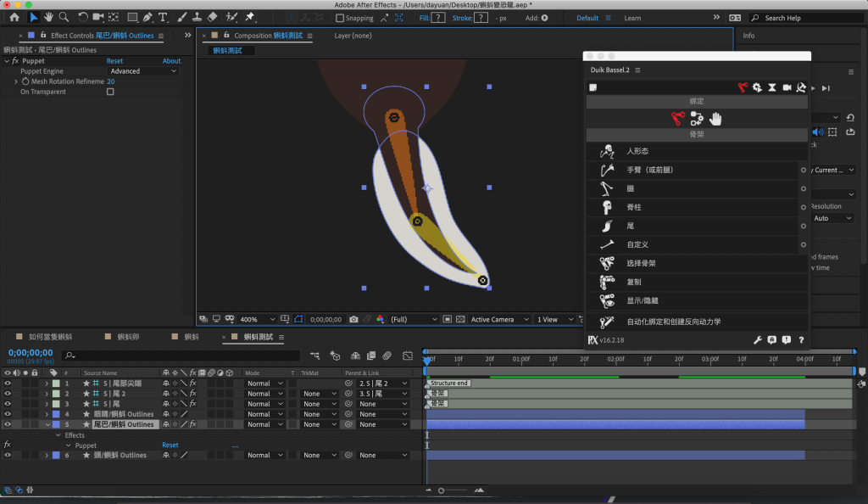The height and width of the screenshot is (504, 868).
Task: Hide layer 4 眼睛/蝌蚪 Outlines via eye
Action: (x=8, y=414)
